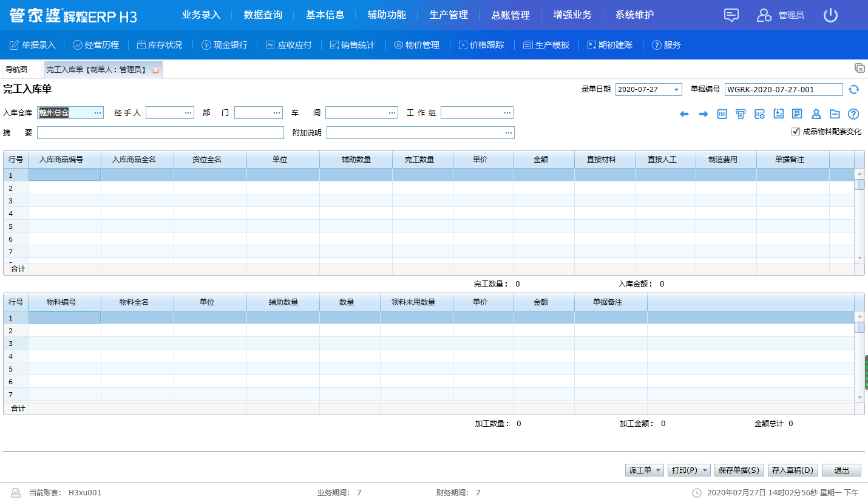Open 入库仓库 selector ellipsis button
The image size is (868, 502).
98,113
